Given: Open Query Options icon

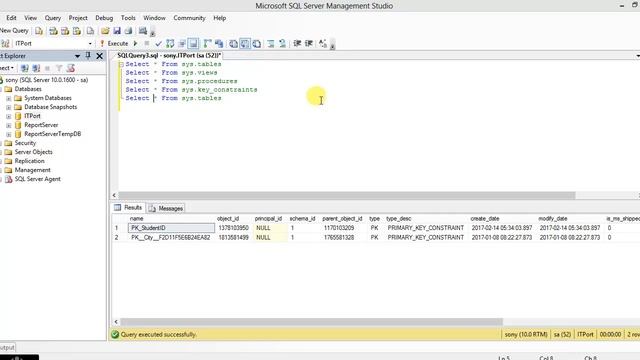Looking at the screenshot, I should tap(182, 43).
